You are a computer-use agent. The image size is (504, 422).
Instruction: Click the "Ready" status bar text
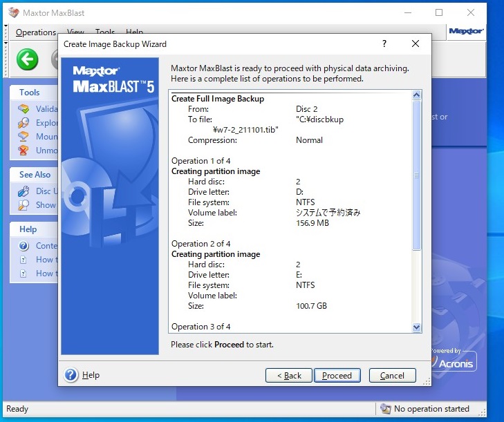(17, 409)
